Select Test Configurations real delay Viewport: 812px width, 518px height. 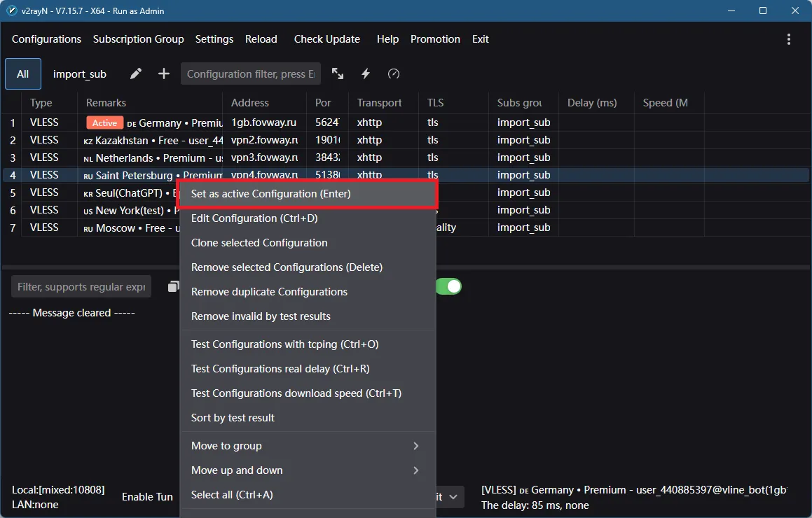coord(280,369)
